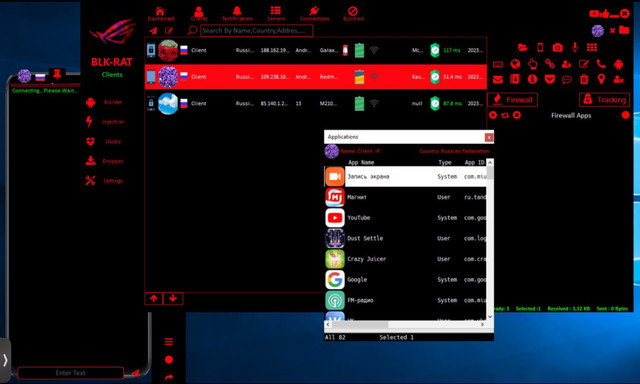This screenshot has height=384, width=640.
Task: Open the Blocked tab
Action: [353, 13]
